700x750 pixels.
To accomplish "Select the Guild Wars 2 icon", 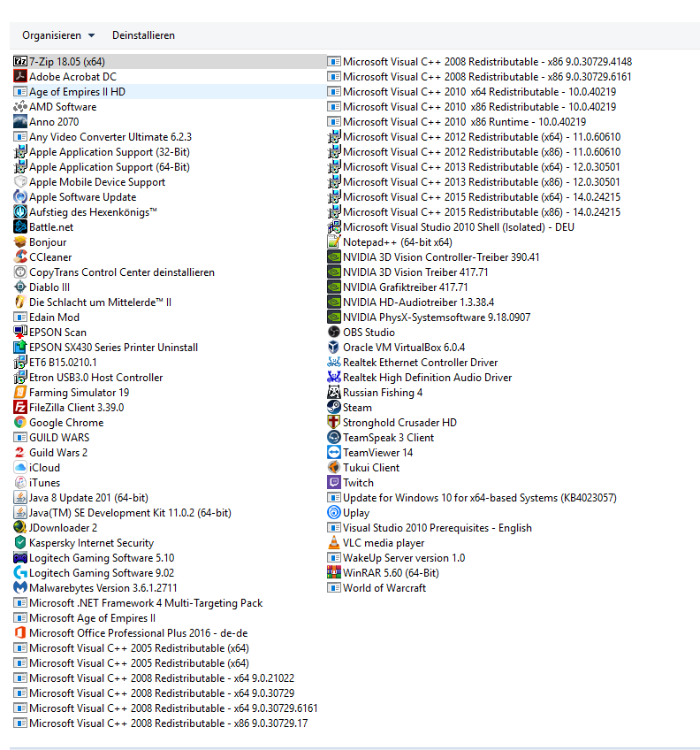I will pos(20,453).
